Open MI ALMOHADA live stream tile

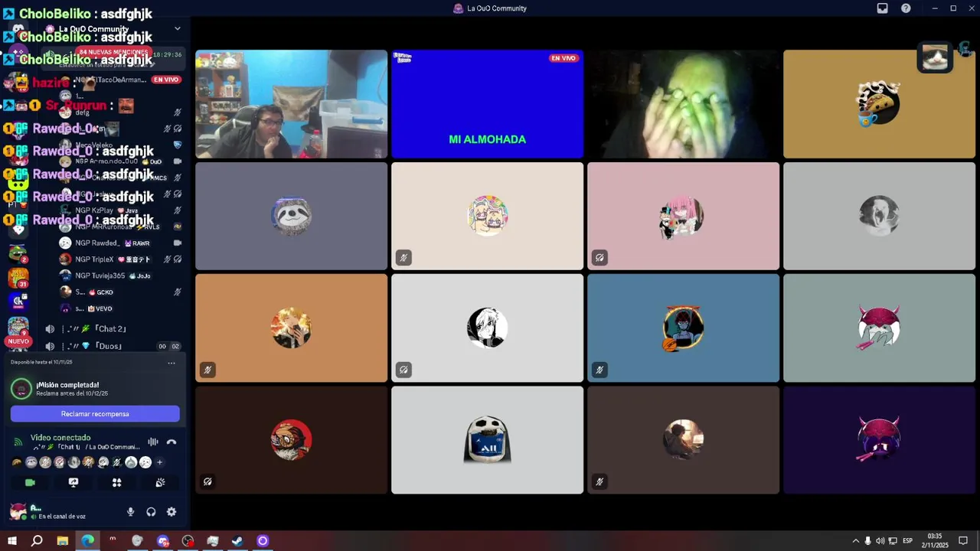[487, 104]
